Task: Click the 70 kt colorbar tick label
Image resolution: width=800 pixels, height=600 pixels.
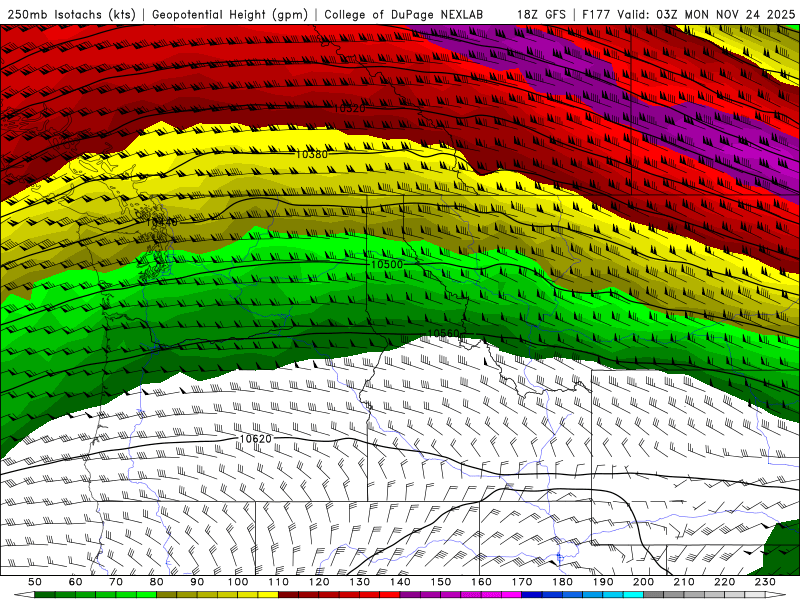Action: coord(116,582)
